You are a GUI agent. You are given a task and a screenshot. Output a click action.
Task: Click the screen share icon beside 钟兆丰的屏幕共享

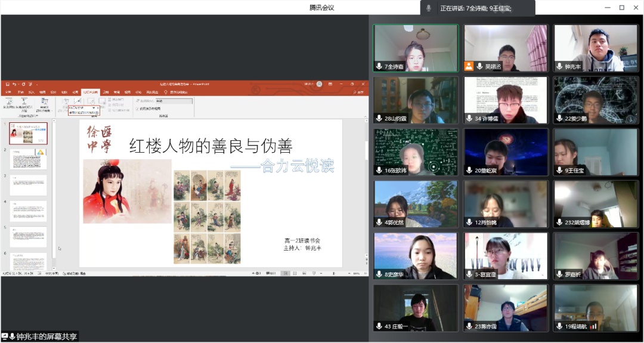point(5,337)
